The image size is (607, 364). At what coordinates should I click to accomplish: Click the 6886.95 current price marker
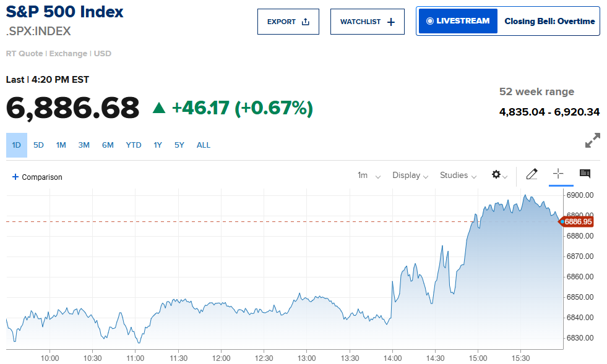pos(577,221)
